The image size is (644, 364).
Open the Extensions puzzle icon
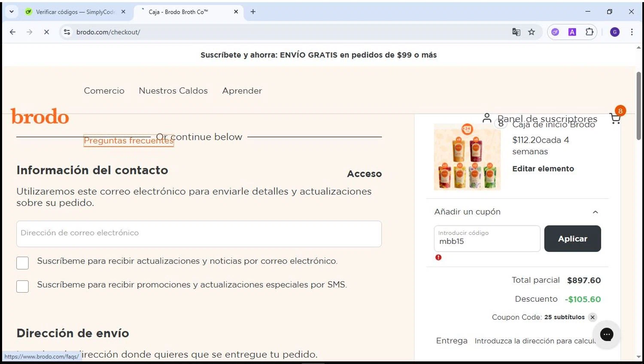[x=589, y=32]
